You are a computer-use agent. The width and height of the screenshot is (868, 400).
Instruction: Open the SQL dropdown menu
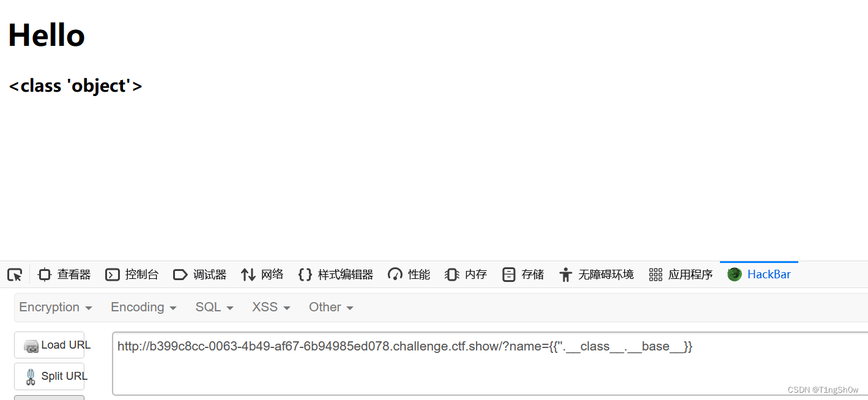(214, 307)
